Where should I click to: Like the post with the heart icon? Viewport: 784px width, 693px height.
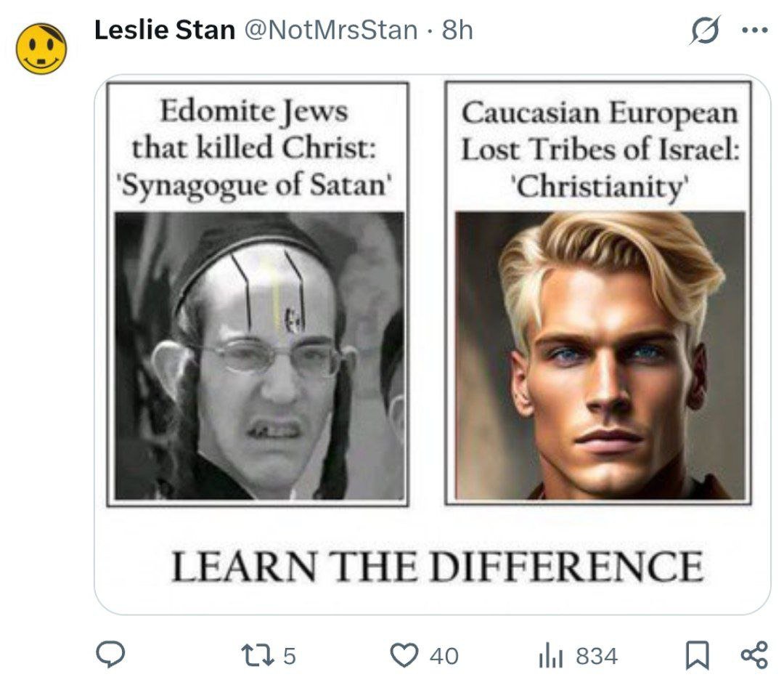click(x=404, y=655)
